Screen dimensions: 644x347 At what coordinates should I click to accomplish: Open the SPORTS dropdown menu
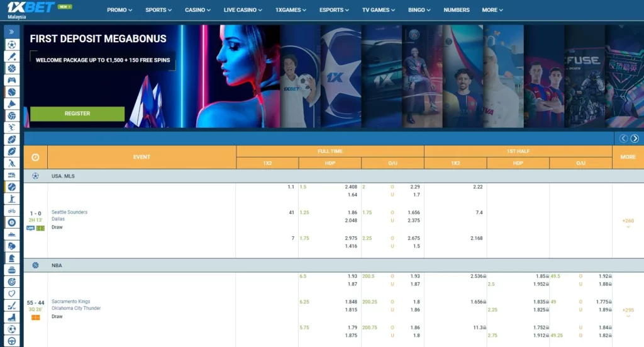pyautogui.click(x=158, y=10)
